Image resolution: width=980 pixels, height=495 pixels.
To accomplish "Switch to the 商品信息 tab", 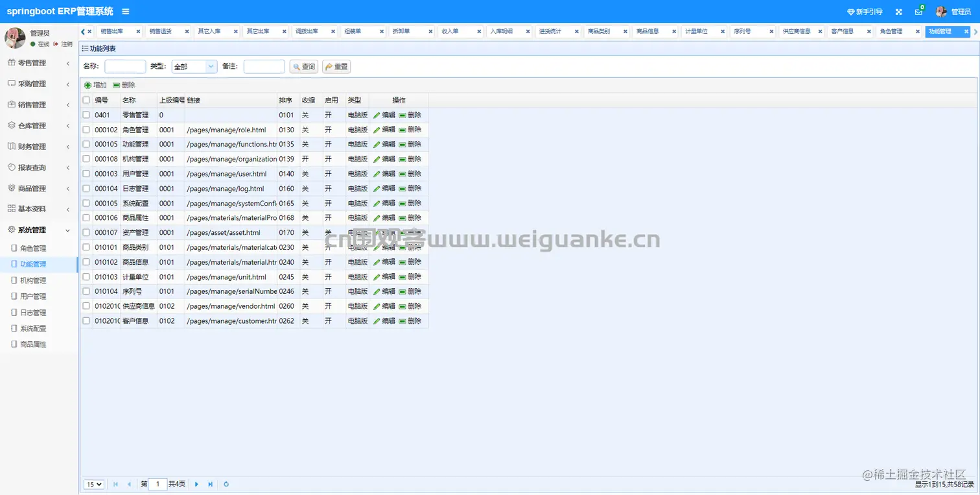I will tap(647, 31).
